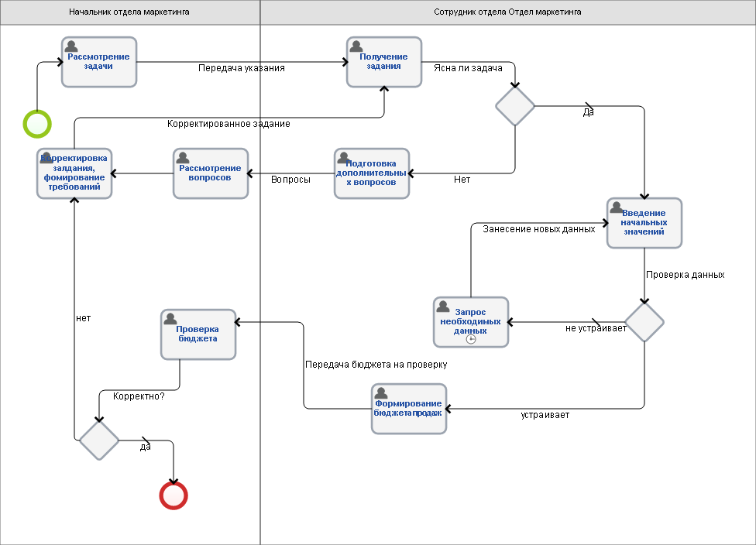Click user icon on 'Корректировка задания' task
Image resolution: width=756 pixels, height=545 pixels.
click(46, 158)
